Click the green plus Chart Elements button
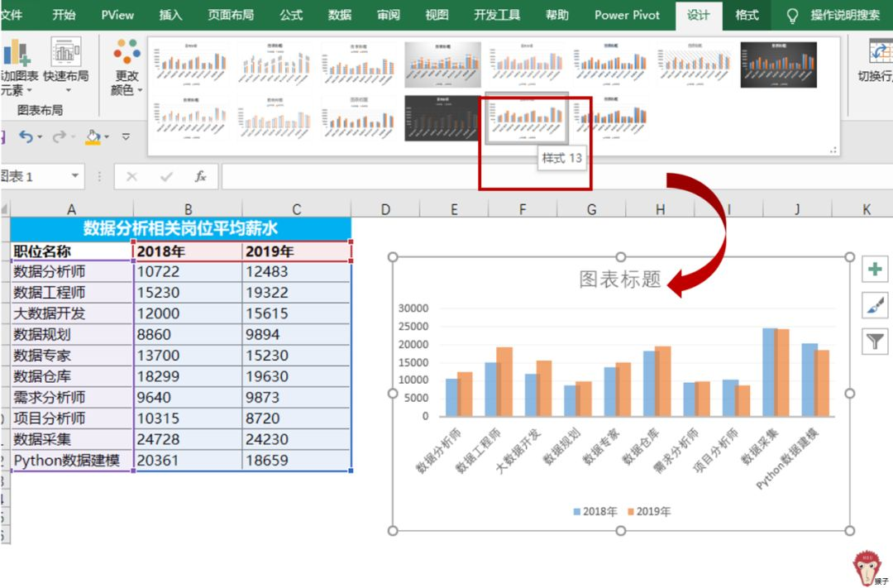This screenshot has height=588, width=893. pos(875,269)
